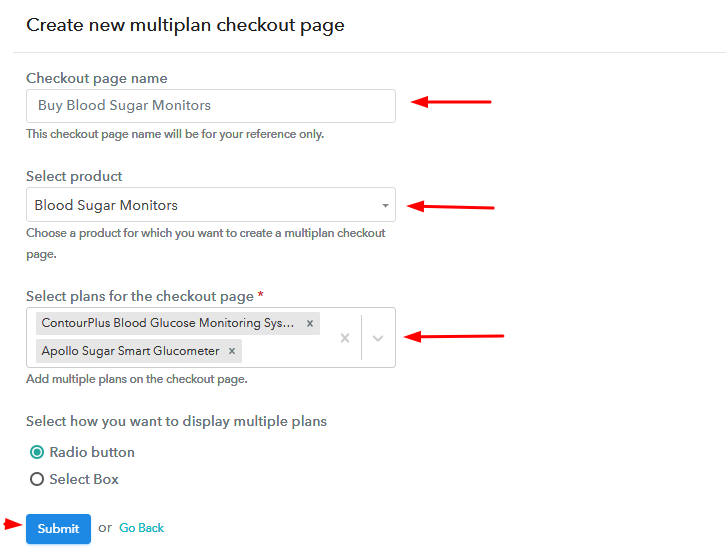Click the Apollo Sugar Smart Glucometer tag text

[x=130, y=351]
